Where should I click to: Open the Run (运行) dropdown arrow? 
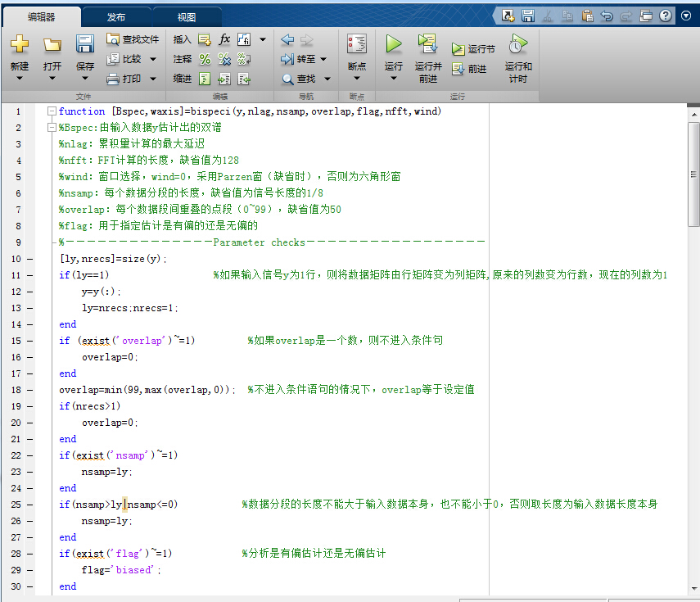[394, 78]
